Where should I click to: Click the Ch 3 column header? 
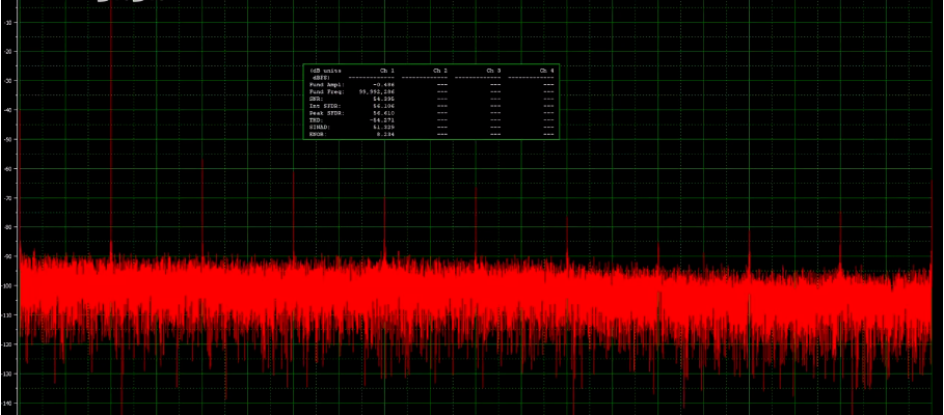click(x=493, y=71)
